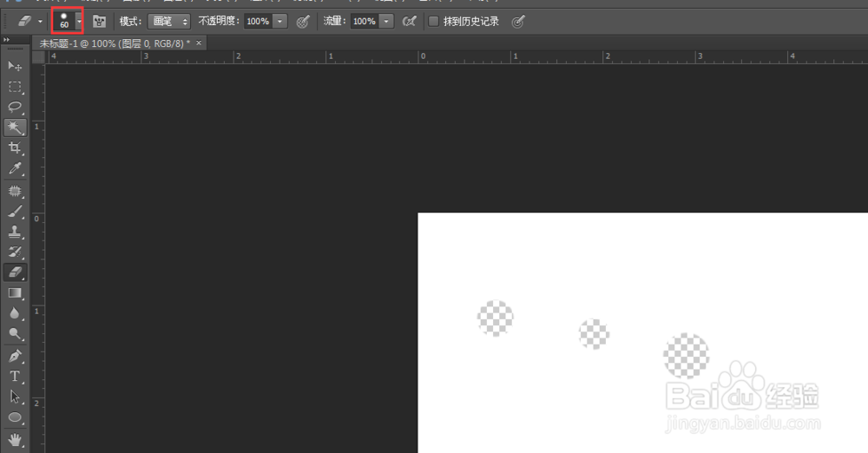
Task: Select the Magic Wand tool
Action: pyautogui.click(x=15, y=128)
